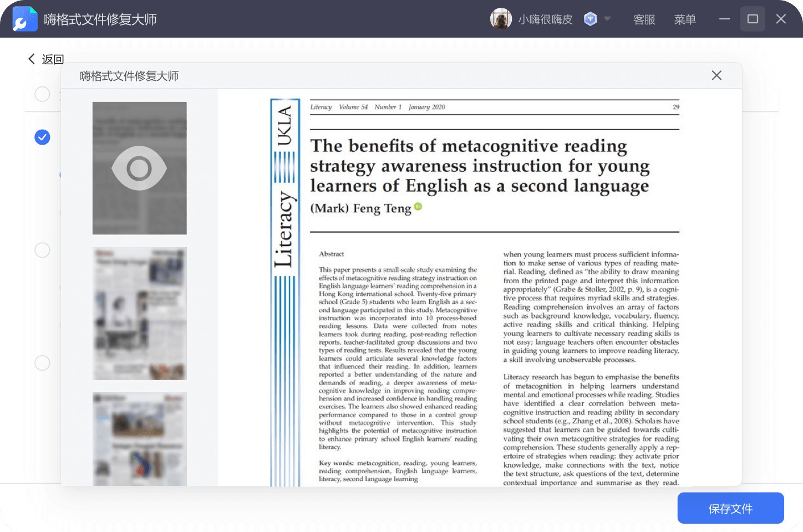Minimize the application window

point(724,19)
